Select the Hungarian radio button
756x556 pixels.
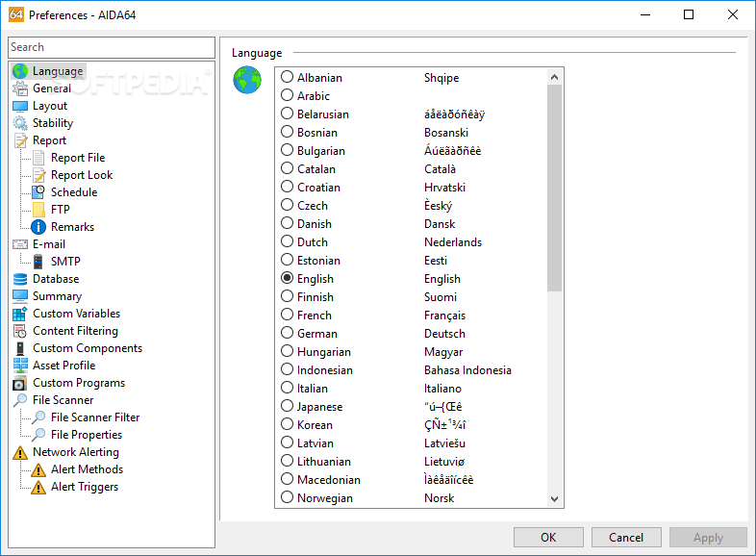288,351
